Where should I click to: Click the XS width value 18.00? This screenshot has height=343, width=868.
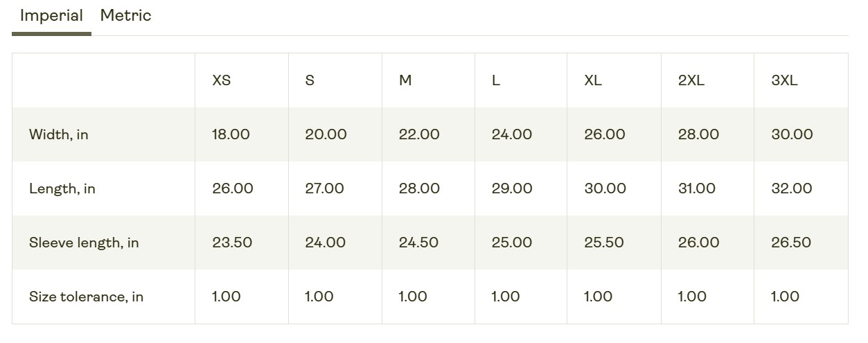(x=231, y=134)
